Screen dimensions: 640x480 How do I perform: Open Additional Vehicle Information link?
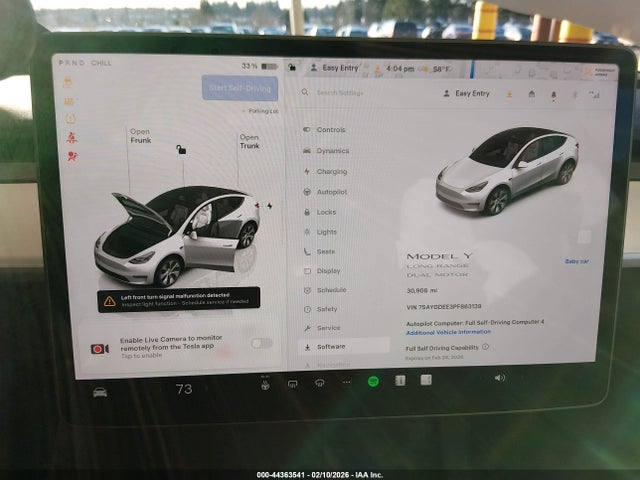coord(448,332)
